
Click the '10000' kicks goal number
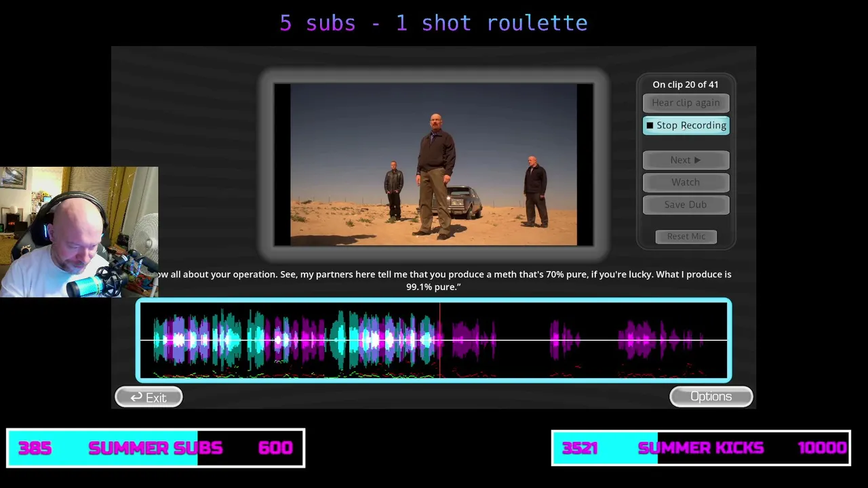pos(822,448)
